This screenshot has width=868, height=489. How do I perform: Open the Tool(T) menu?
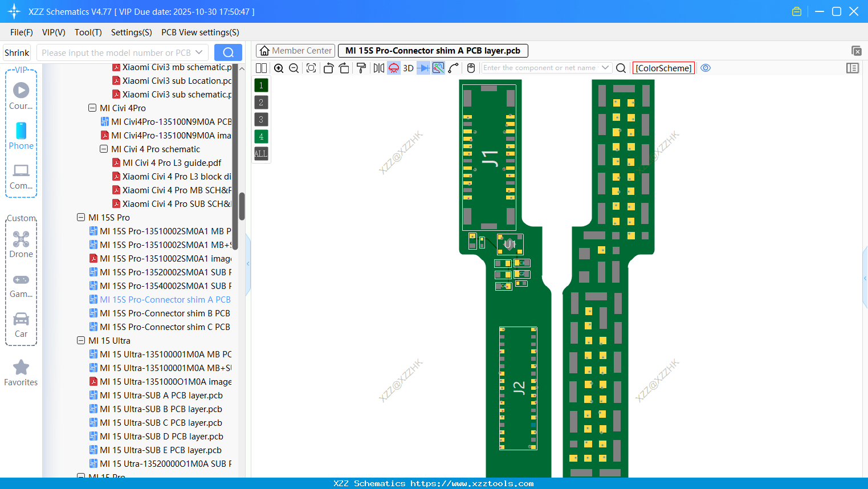[x=88, y=32]
